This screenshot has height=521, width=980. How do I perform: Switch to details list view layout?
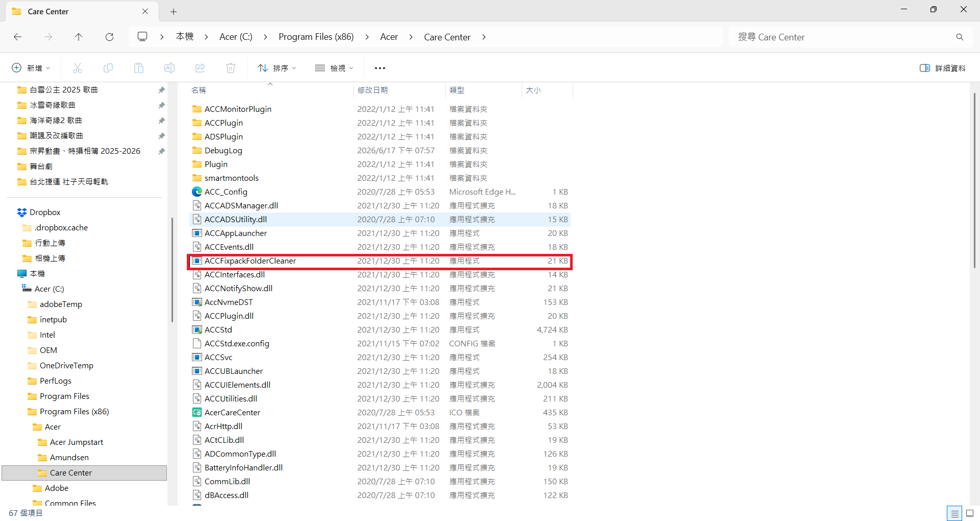click(954, 513)
